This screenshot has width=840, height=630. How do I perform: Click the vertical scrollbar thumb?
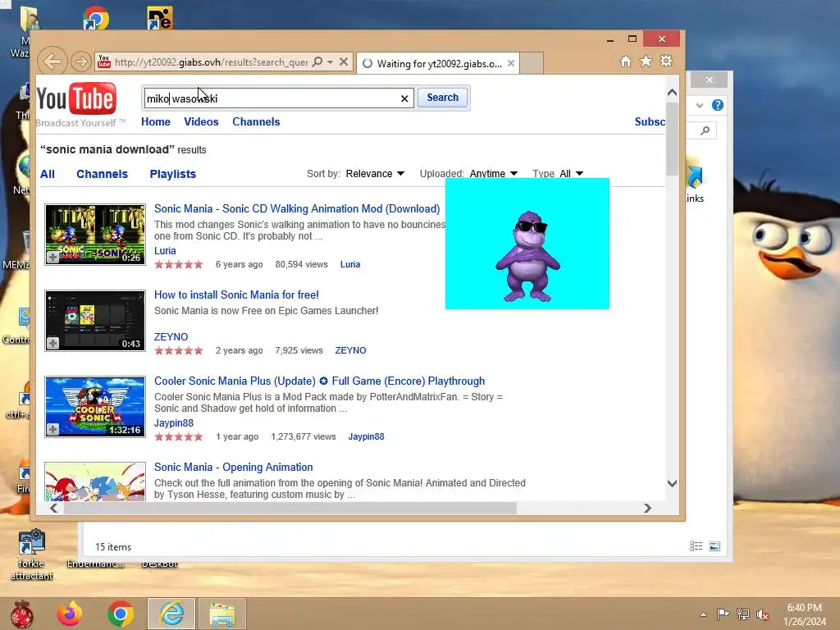click(x=672, y=139)
